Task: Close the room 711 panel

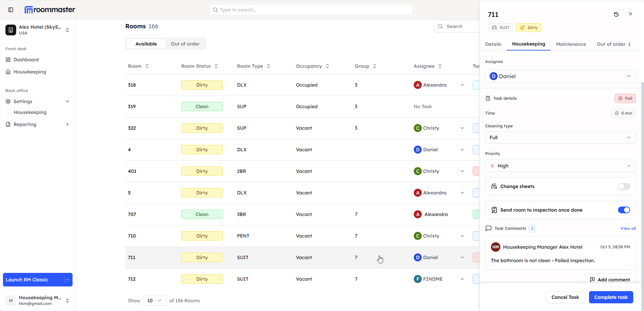Action: click(630, 14)
